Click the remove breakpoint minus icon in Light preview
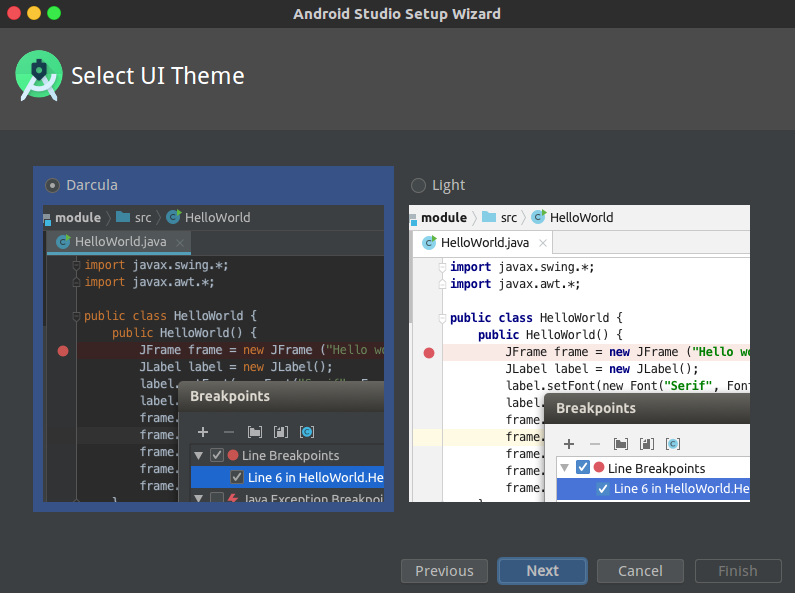The image size is (795, 593). point(595,444)
